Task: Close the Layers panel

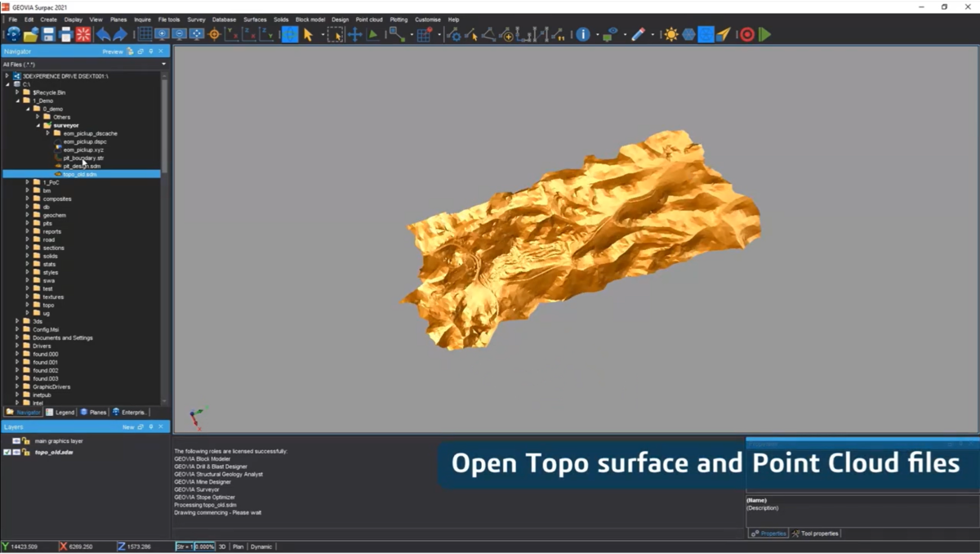Action: (x=161, y=427)
